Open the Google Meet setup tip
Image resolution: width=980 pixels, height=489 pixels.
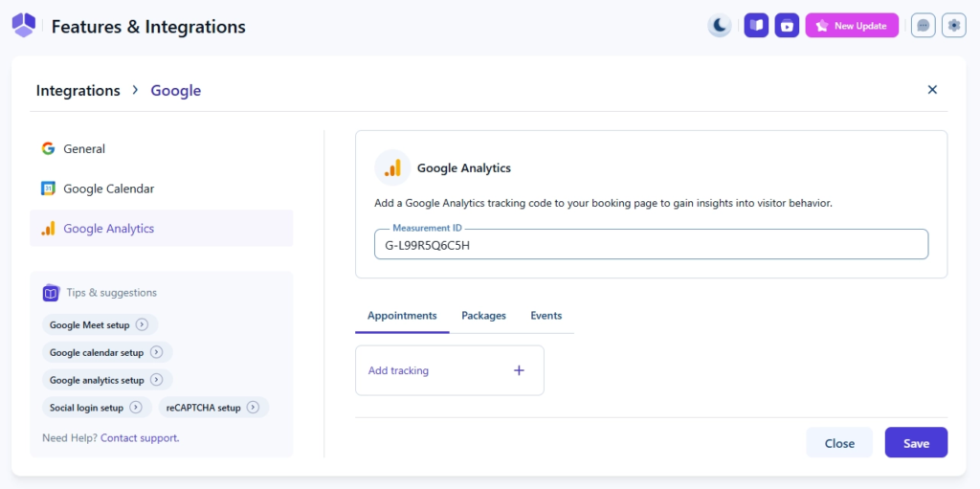100,325
